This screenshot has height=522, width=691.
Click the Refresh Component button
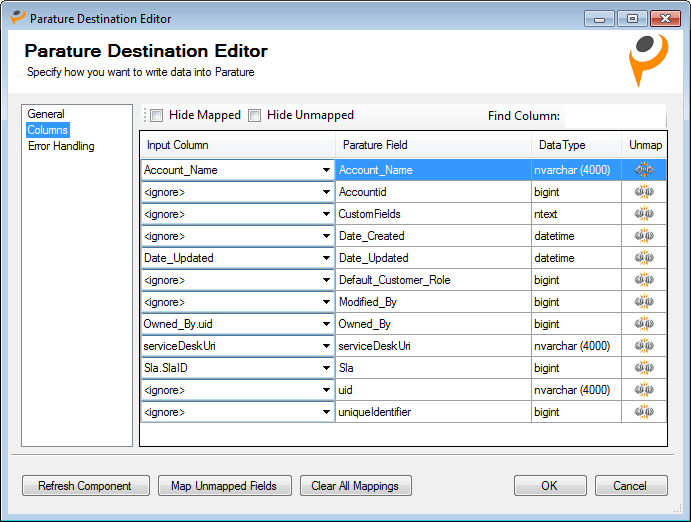tap(85, 485)
